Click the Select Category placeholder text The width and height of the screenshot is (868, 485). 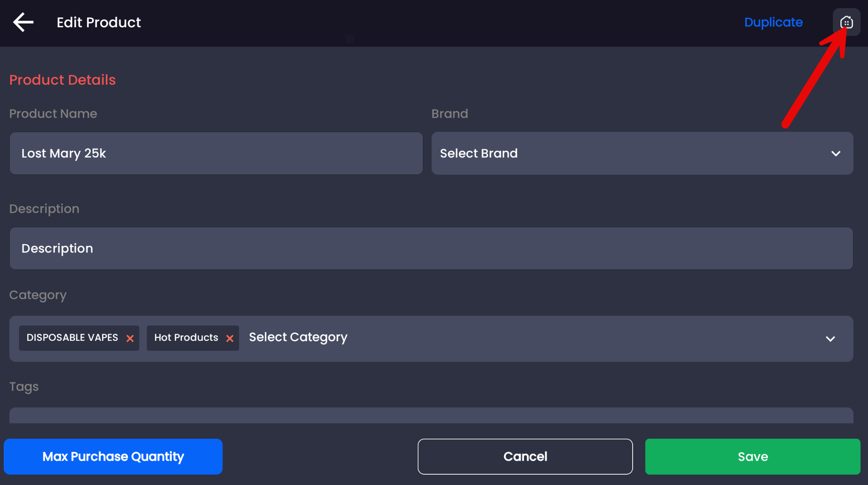click(x=298, y=337)
